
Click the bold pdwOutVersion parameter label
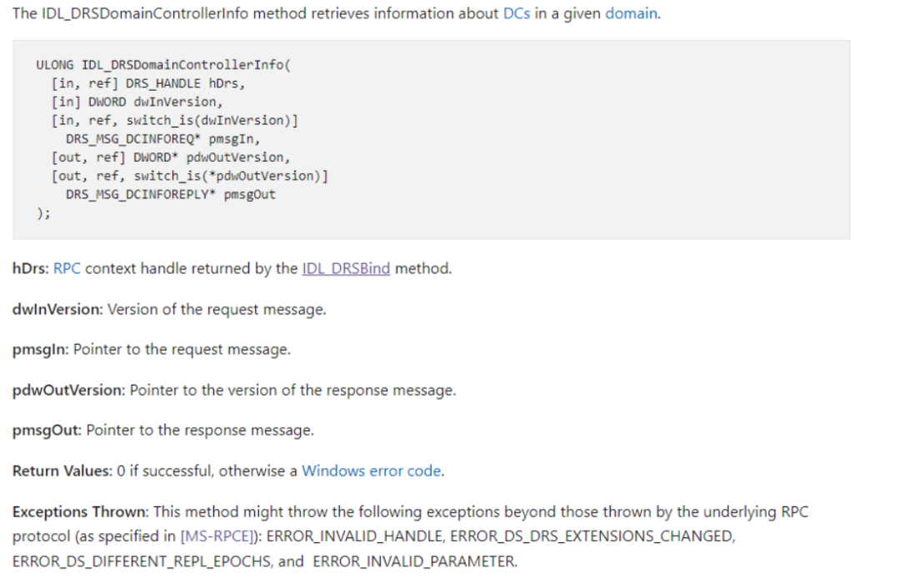(69, 390)
